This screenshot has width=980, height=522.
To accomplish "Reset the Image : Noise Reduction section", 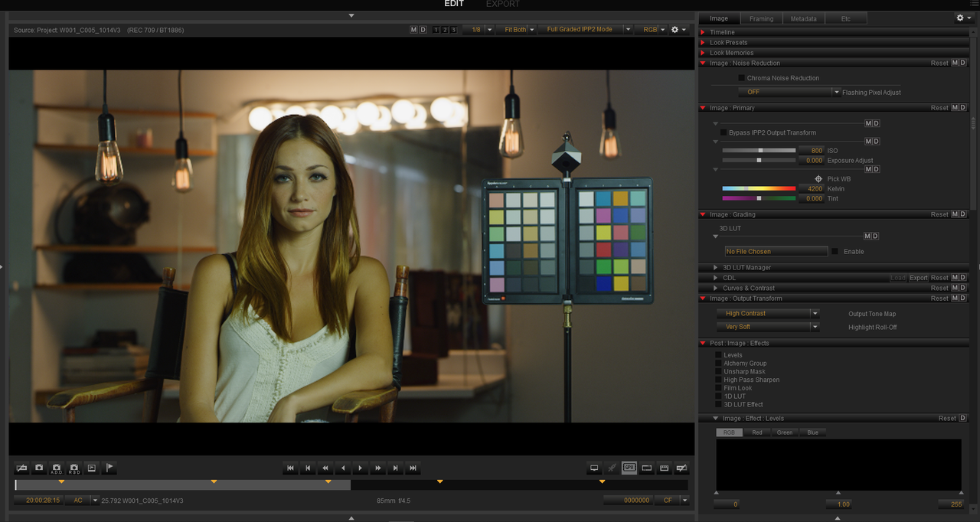I will tap(939, 63).
